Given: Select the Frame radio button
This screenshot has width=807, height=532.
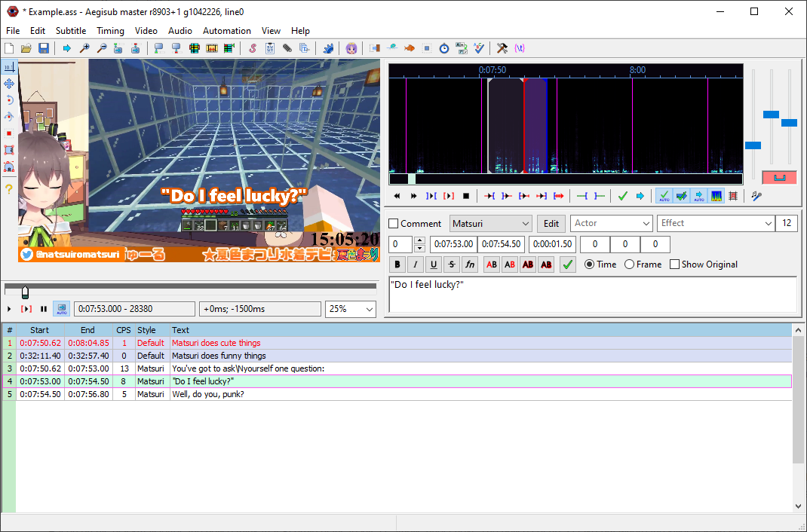Looking at the screenshot, I should (629, 264).
